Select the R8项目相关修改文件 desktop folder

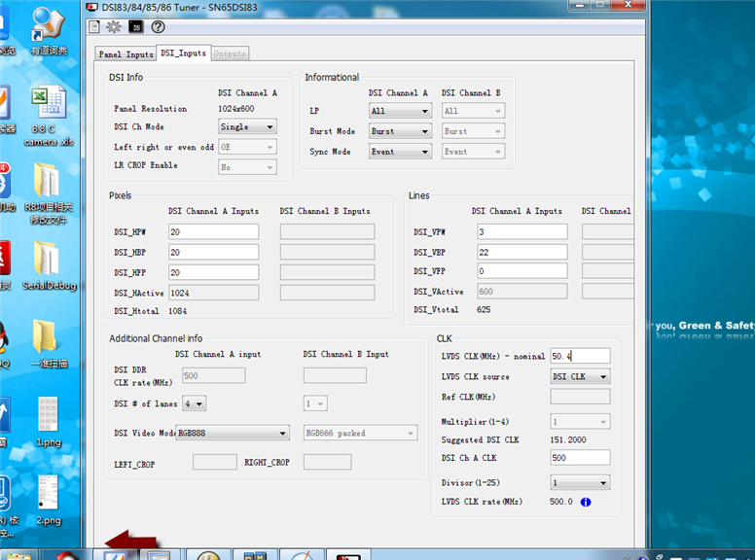(49, 193)
